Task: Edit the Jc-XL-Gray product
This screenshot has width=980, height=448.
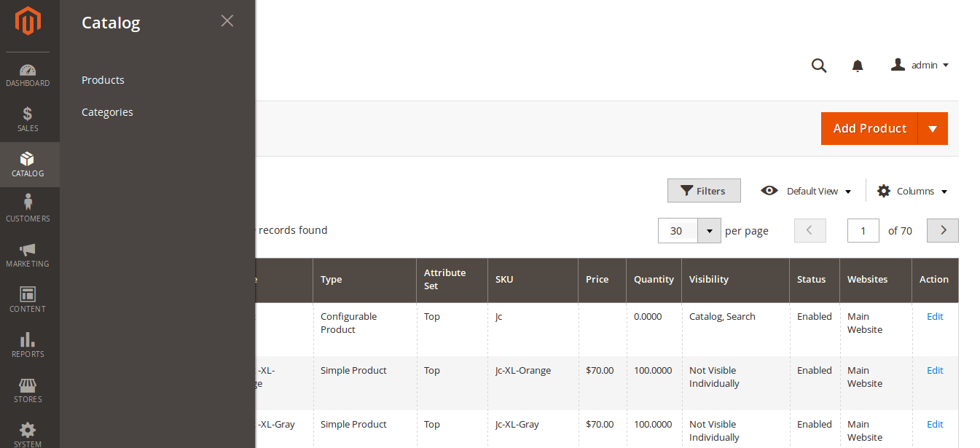Action: click(x=935, y=424)
